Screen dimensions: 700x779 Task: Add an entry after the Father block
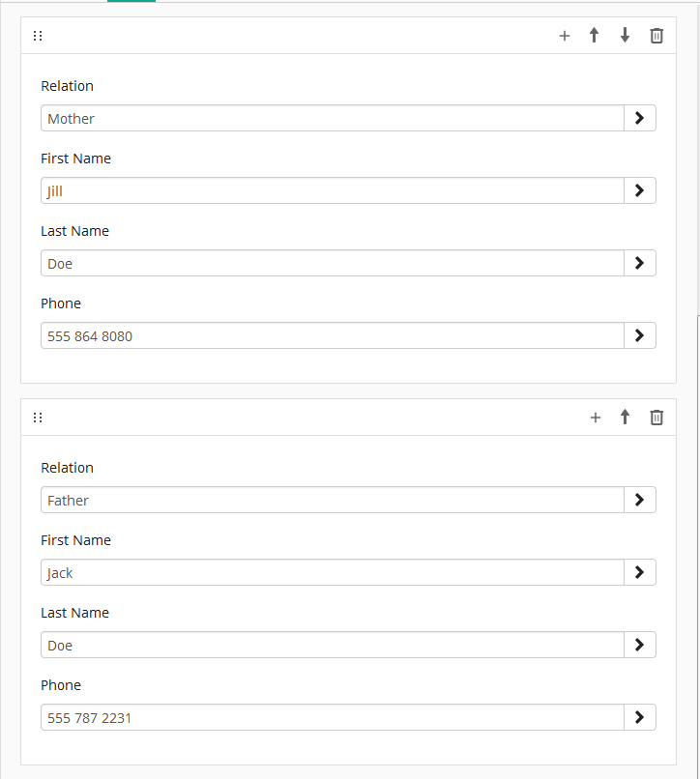coord(596,418)
